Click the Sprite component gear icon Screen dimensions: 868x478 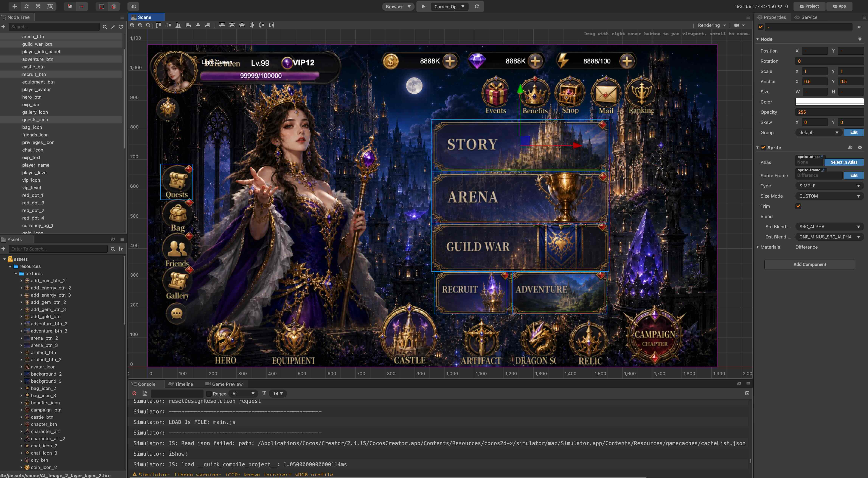(x=860, y=147)
